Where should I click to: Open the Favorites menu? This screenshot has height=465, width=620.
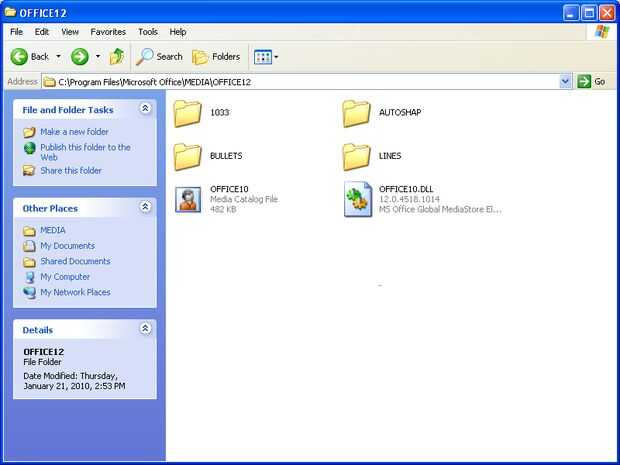tap(108, 32)
